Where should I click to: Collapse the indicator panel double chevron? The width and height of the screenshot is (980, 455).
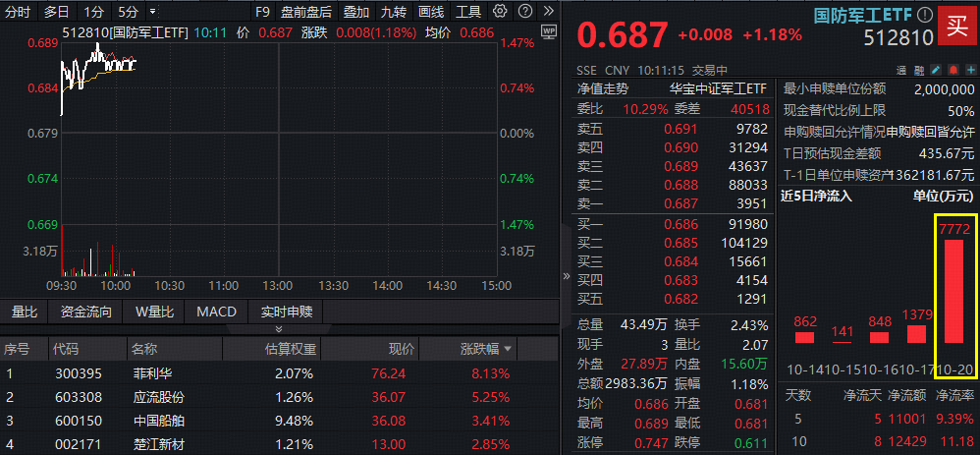pyautogui.click(x=279, y=329)
